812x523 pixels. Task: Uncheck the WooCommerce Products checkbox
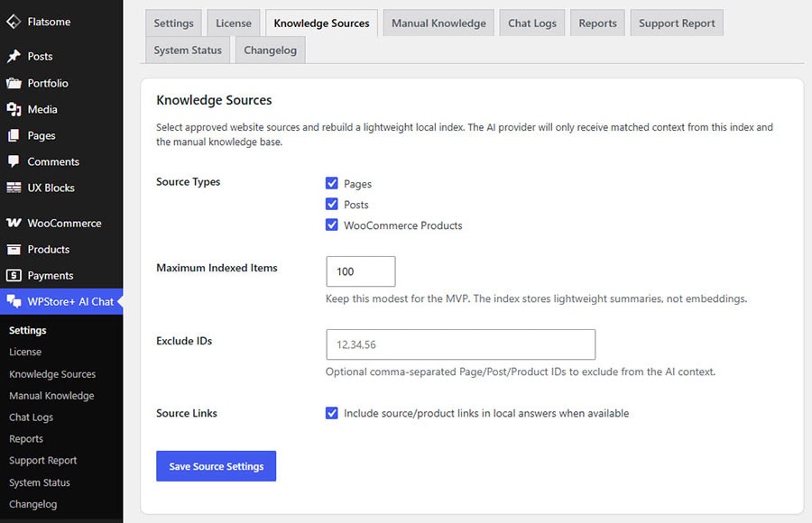[x=331, y=225]
